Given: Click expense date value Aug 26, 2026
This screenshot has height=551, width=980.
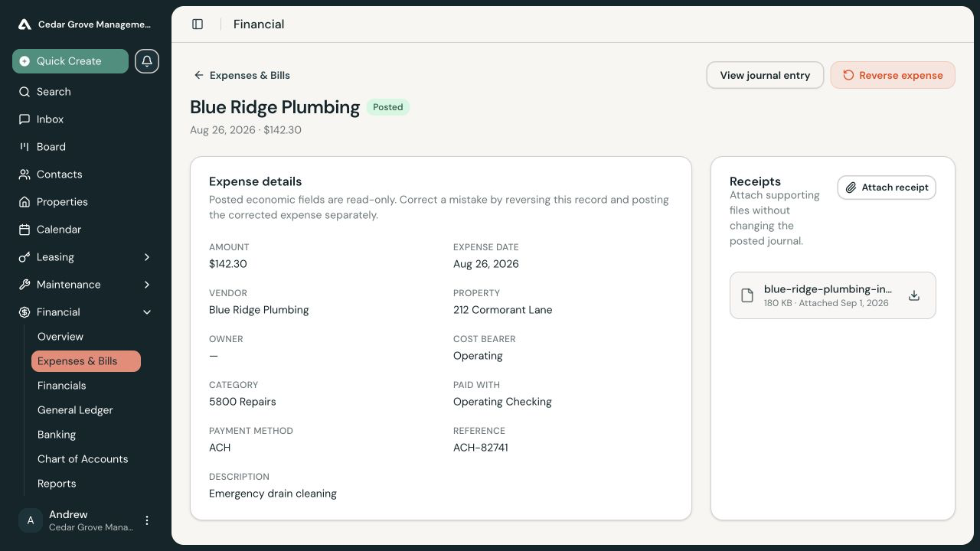Looking at the screenshot, I should coord(486,264).
